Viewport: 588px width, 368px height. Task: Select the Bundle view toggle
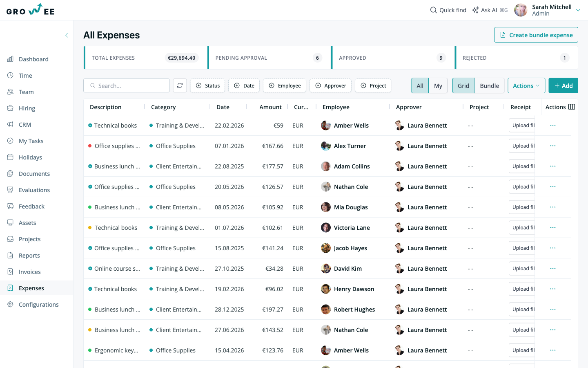pos(490,85)
